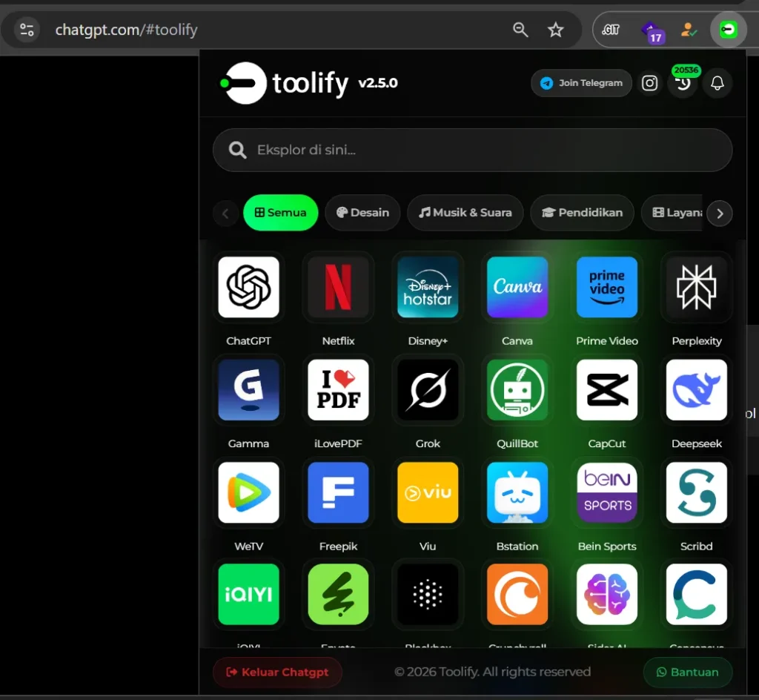Screen dimensions: 759x700
Task: Show next categories with right chevron
Action: [x=719, y=214]
